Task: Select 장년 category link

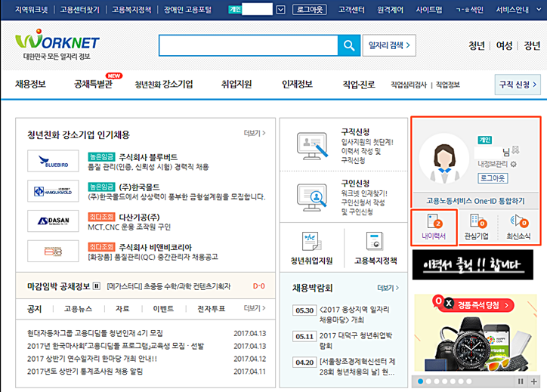Action: tap(532, 45)
